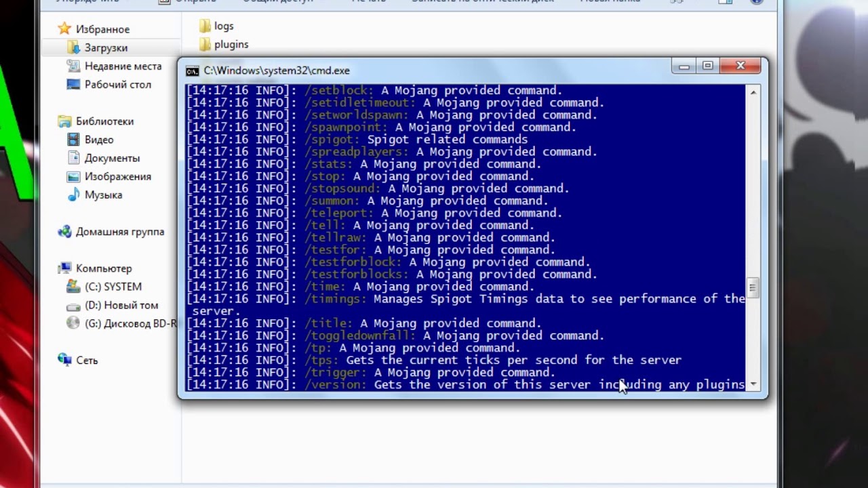Click 'Spigot related commands' text

click(448, 139)
